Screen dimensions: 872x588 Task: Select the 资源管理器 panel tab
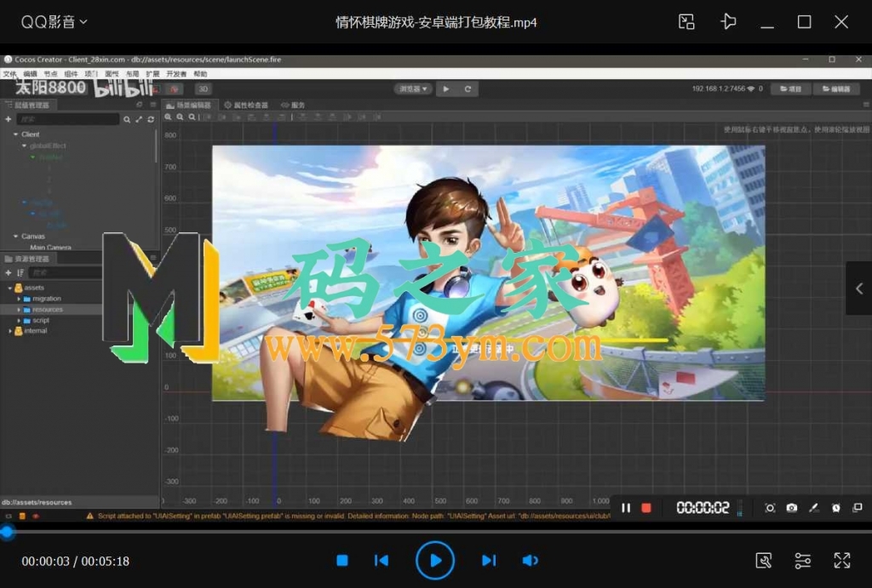tap(27, 259)
